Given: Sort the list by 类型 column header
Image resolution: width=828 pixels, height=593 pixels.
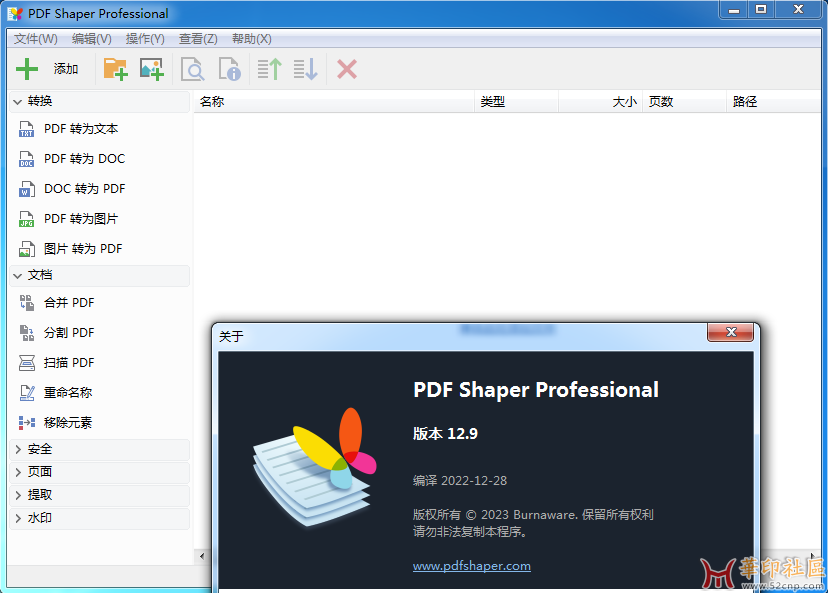Looking at the screenshot, I should click(x=516, y=102).
